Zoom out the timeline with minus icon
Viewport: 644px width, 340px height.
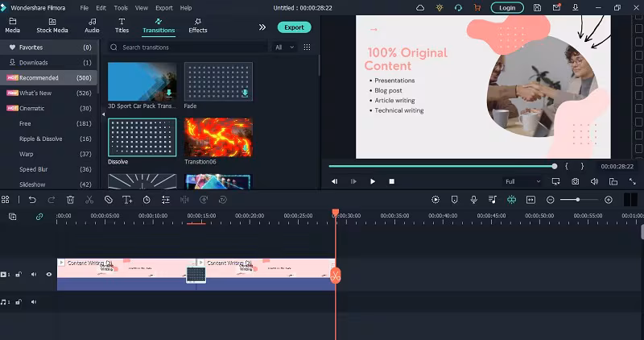[551, 200]
